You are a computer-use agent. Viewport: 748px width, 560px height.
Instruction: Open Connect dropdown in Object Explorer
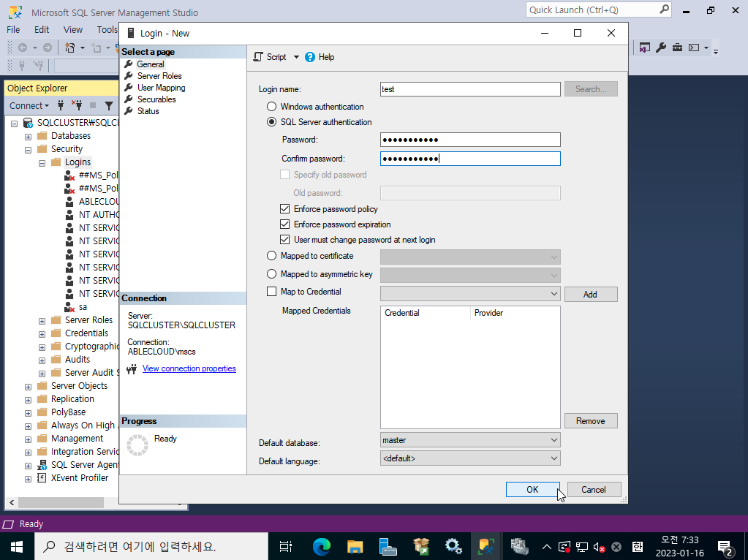point(29,105)
